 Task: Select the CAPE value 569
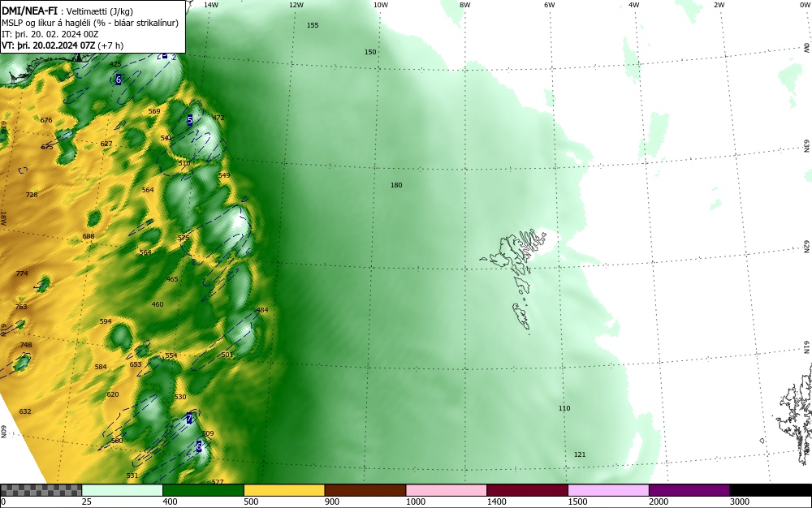pos(154,111)
